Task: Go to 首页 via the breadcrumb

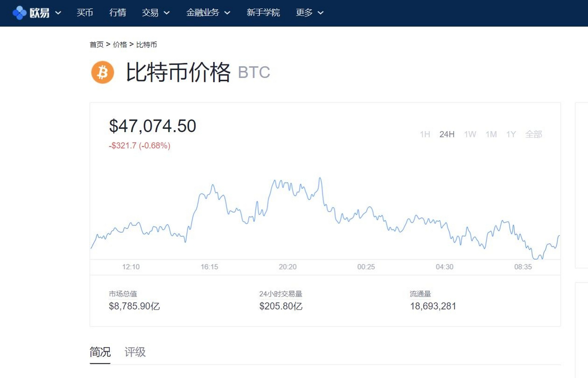Action: tap(97, 45)
